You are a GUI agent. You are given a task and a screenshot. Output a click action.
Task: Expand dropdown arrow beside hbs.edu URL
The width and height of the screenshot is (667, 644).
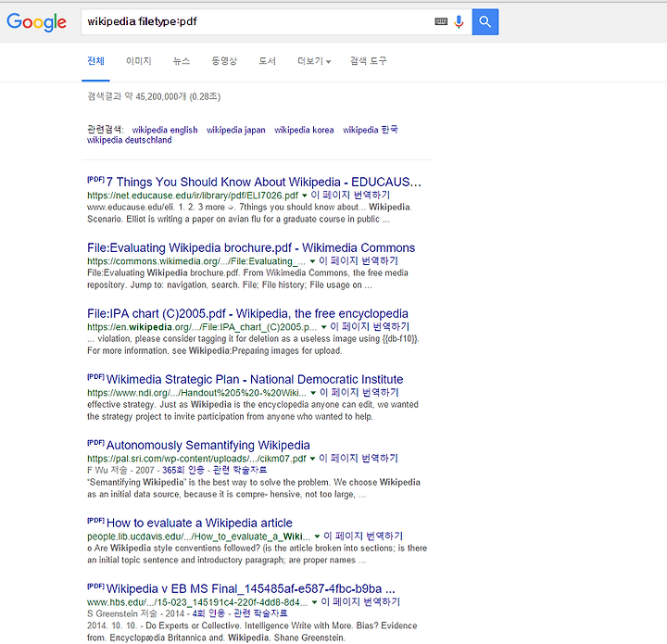click(x=314, y=602)
